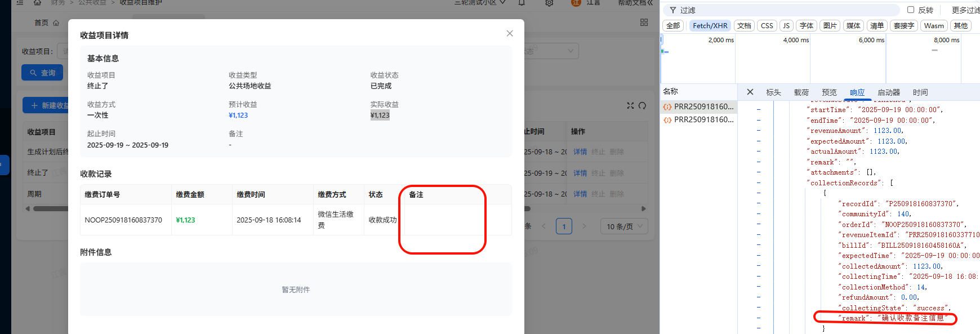Click the previous page arrow
Image resolution: width=980 pixels, height=334 pixels.
(544, 226)
